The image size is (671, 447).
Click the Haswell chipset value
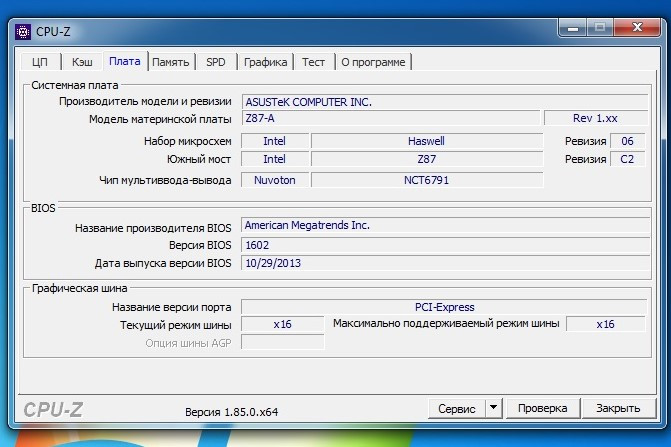tap(427, 141)
